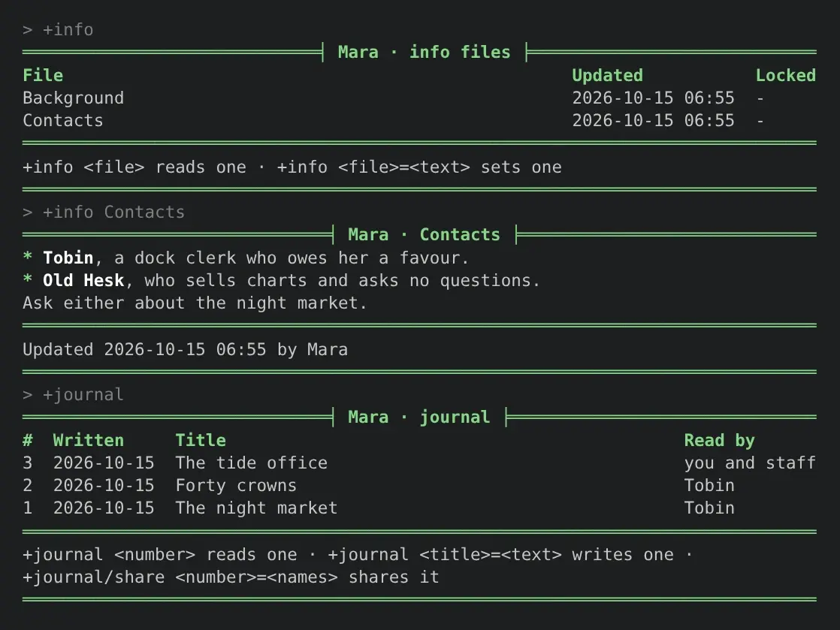Image resolution: width=840 pixels, height=630 pixels.
Task: Click the 'Mara · info files' header title
Action: coord(425,52)
